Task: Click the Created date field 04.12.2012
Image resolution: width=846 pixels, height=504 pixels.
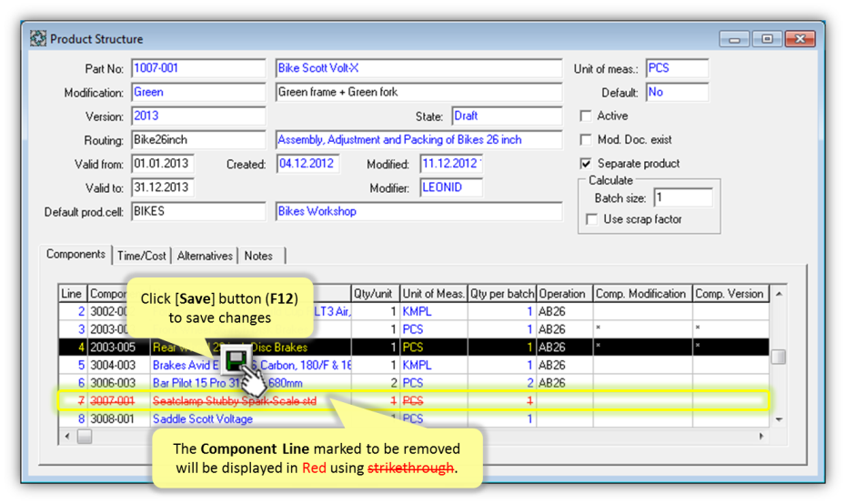Action: pyautogui.click(x=307, y=164)
